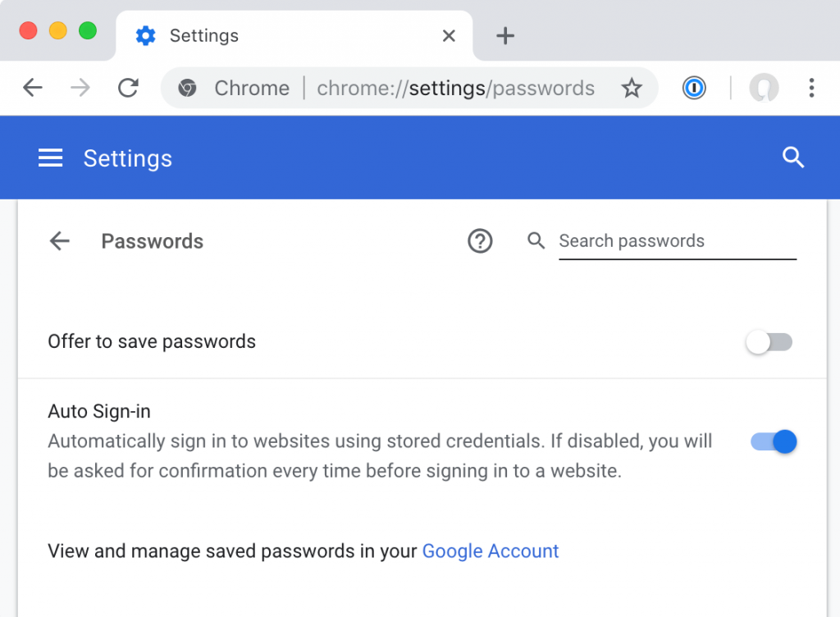Click the 1Password extension icon
The height and width of the screenshot is (617, 840).
pyautogui.click(x=694, y=88)
